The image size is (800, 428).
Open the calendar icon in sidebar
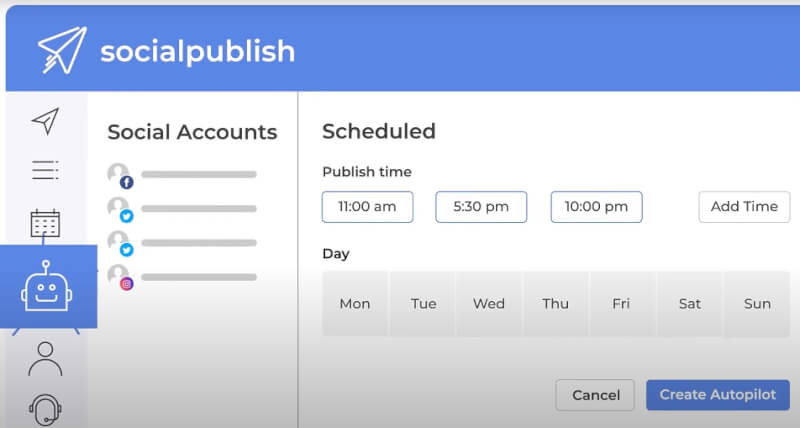pyautogui.click(x=45, y=223)
